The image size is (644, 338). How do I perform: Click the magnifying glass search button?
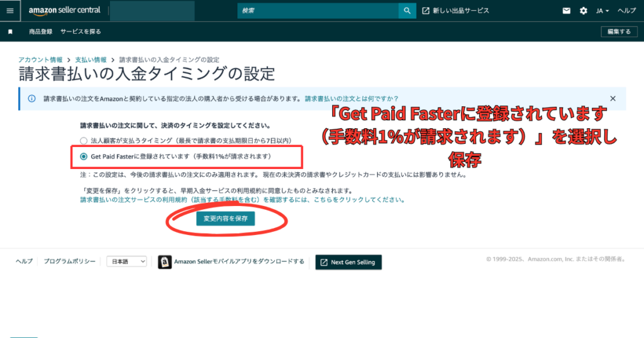point(407,11)
